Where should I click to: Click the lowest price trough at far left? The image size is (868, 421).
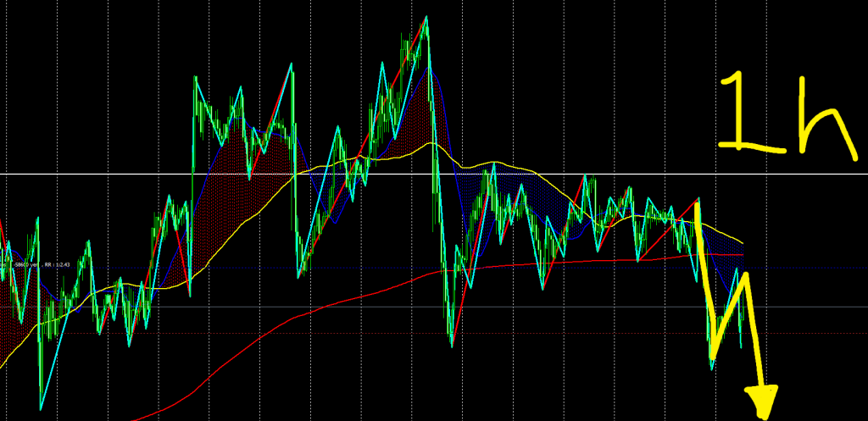point(40,409)
